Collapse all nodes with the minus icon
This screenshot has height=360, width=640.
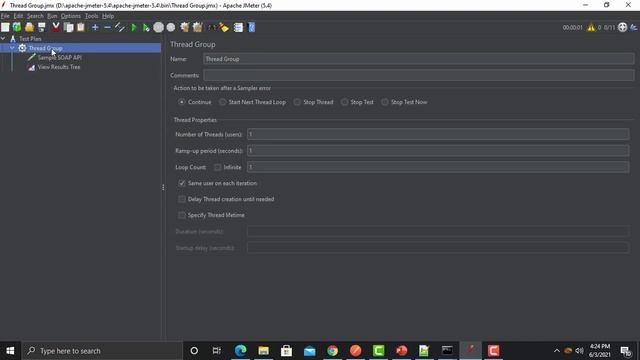(x=107, y=27)
